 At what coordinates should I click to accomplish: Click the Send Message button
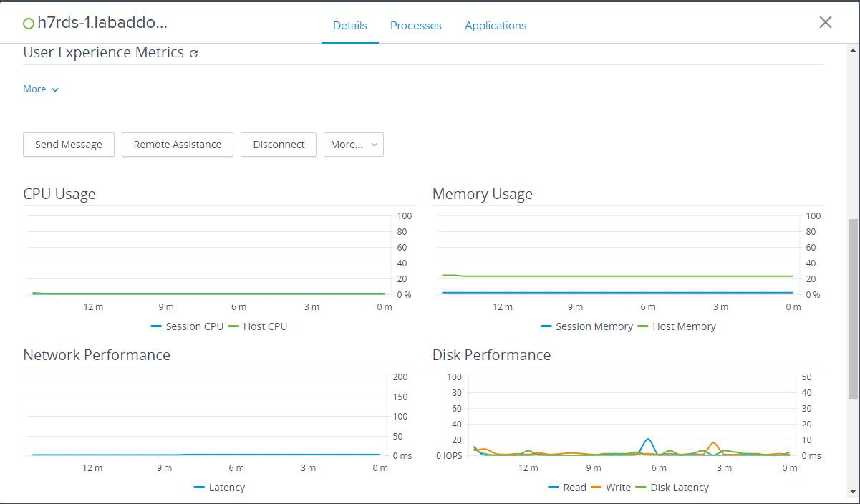click(69, 145)
